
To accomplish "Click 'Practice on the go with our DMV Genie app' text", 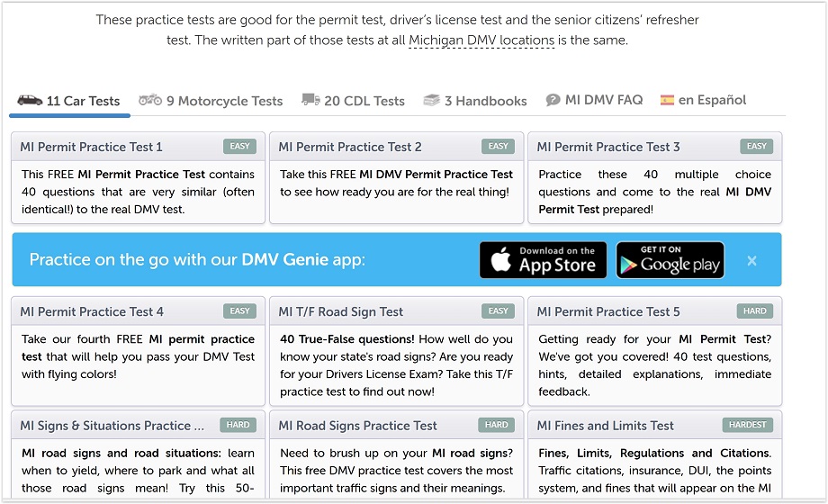I will tap(197, 260).
